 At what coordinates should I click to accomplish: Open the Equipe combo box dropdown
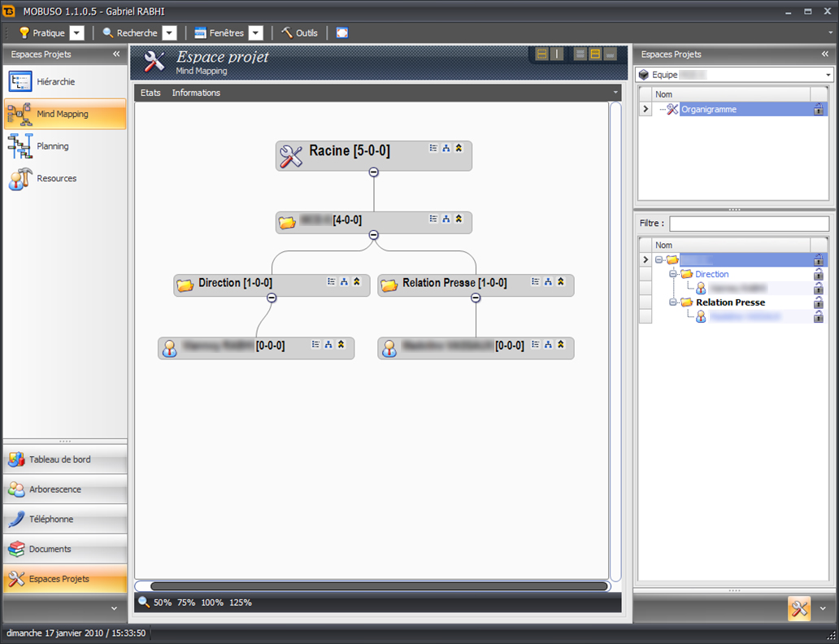click(828, 75)
